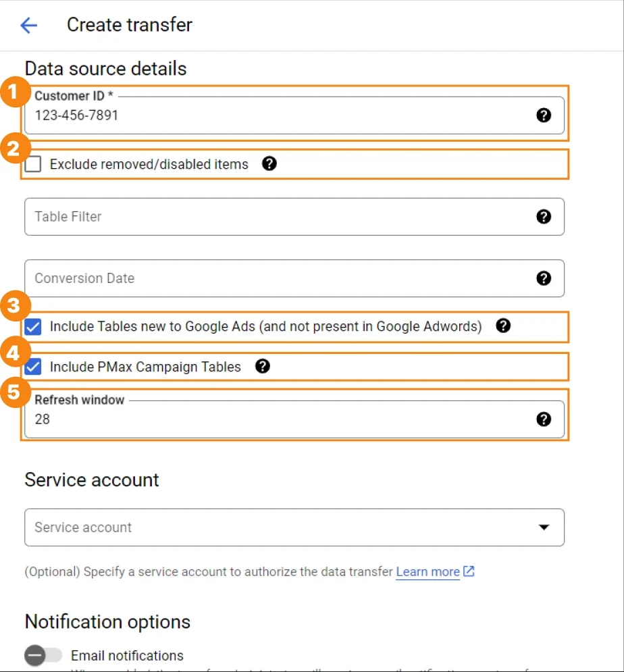Image resolution: width=624 pixels, height=672 pixels.
Task: Select the optional service account helper text
Action: 208,572
